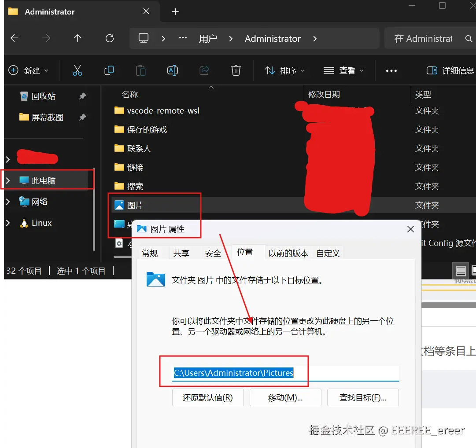
Task: Cut selected item with scissors icon
Action: click(77, 71)
